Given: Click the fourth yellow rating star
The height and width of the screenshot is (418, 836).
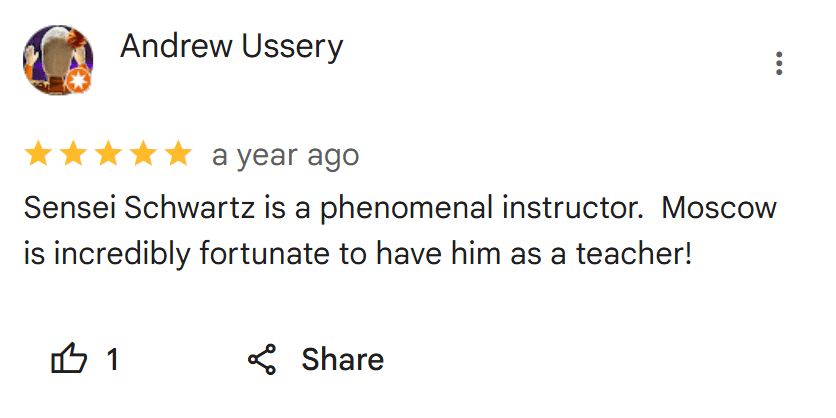Looking at the screenshot, I should pos(143,154).
